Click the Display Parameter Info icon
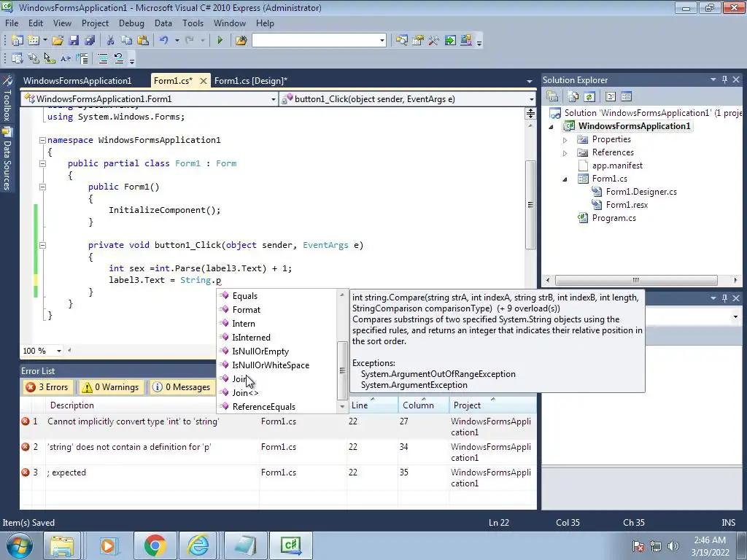 [x=34, y=58]
